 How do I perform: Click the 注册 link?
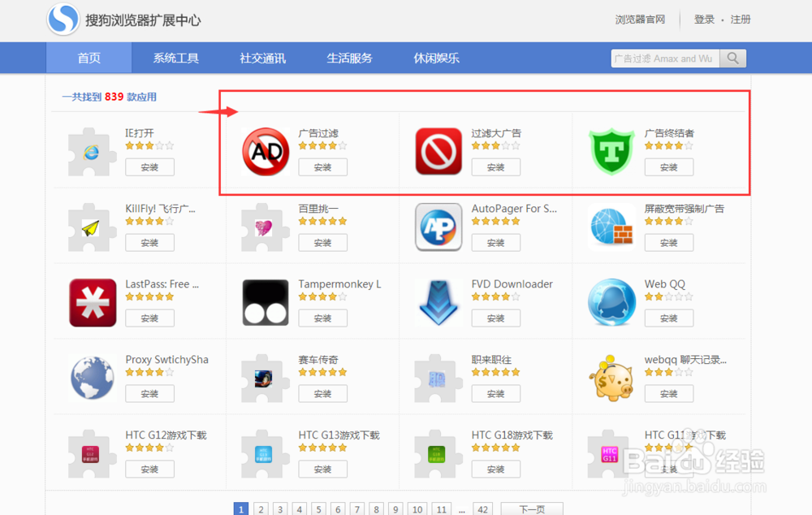coord(741,19)
